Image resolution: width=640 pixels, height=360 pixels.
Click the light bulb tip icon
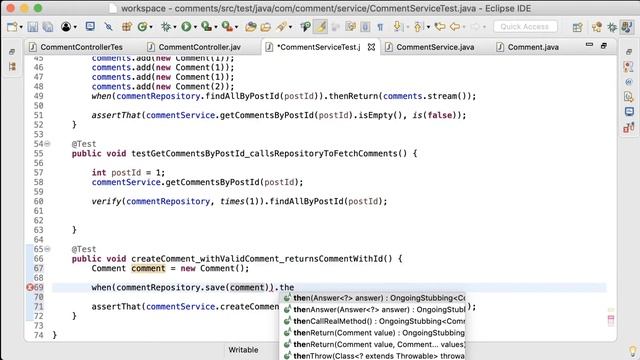point(633,351)
